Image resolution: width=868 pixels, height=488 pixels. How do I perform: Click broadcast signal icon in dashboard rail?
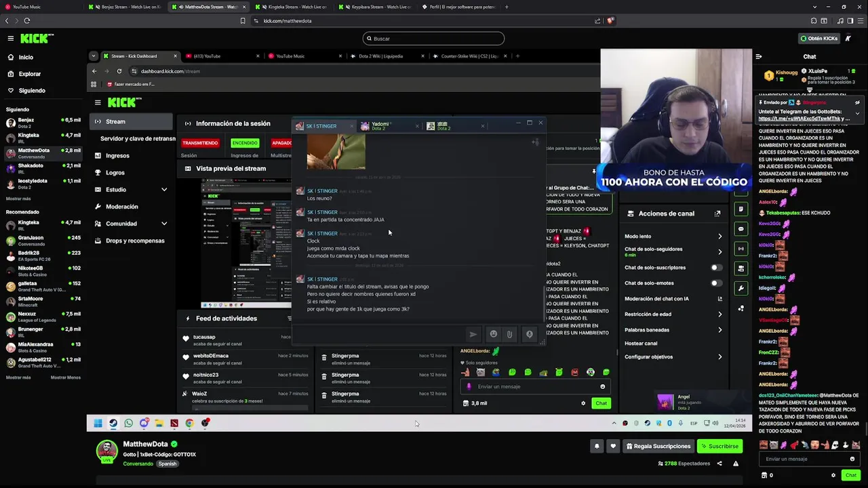pos(741,249)
